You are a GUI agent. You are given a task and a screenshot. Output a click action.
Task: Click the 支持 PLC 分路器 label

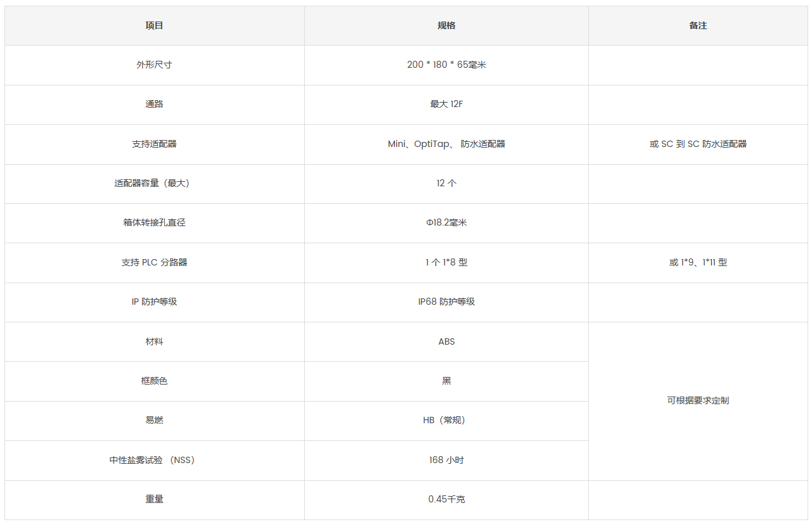pyautogui.click(x=154, y=263)
